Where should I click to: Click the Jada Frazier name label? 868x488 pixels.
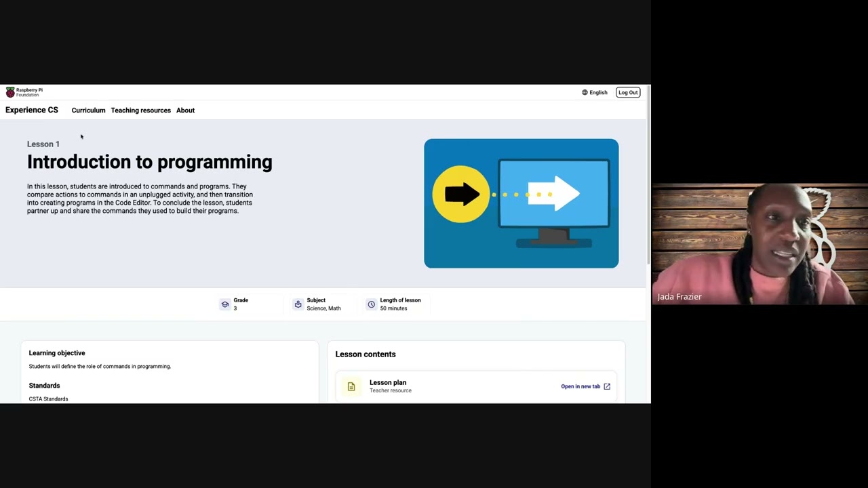click(679, 296)
